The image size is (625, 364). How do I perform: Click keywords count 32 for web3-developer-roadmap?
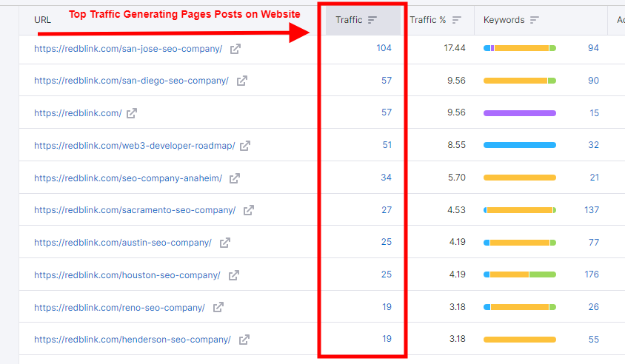coord(593,145)
